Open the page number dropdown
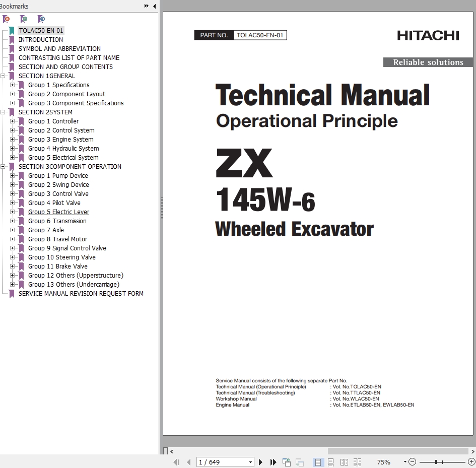Image resolution: width=476 pixels, height=468 pixels. click(x=250, y=462)
